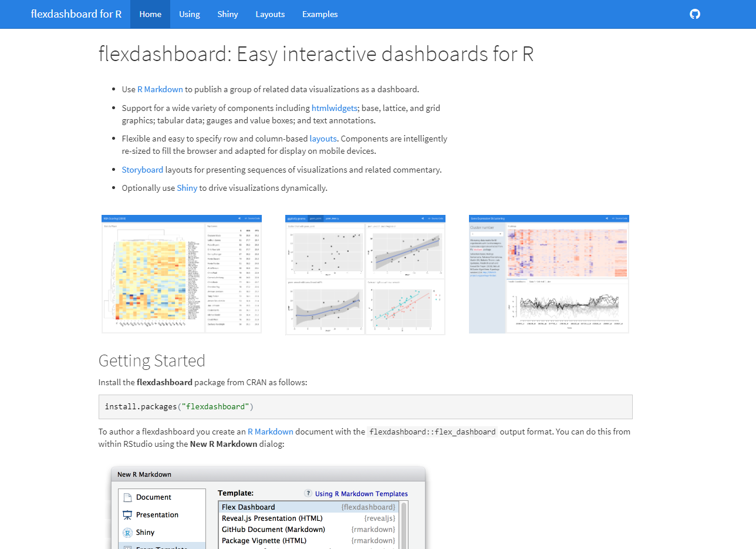Open the GitHub repository icon
The height and width of the screenshot is (549, 756).
695,14
